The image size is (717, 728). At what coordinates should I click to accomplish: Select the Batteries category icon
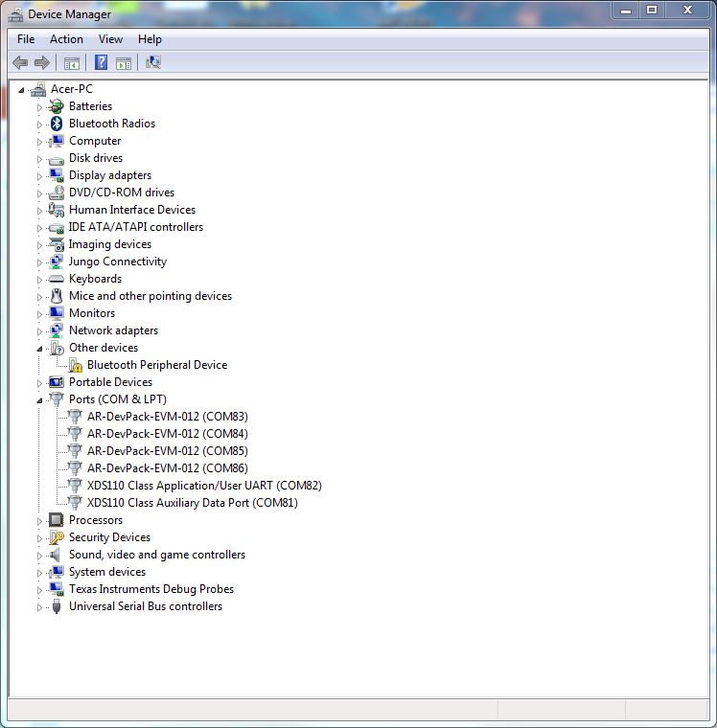(x=57, y=106)
